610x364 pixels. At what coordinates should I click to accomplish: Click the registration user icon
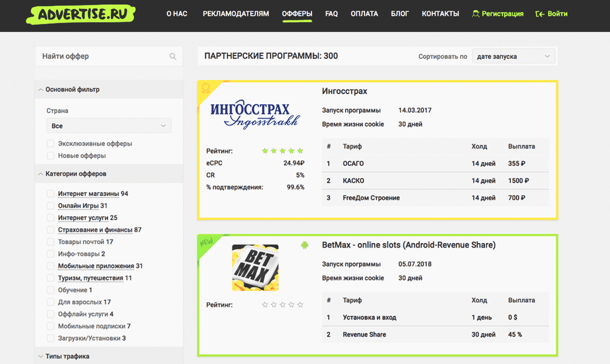point(475,14)
